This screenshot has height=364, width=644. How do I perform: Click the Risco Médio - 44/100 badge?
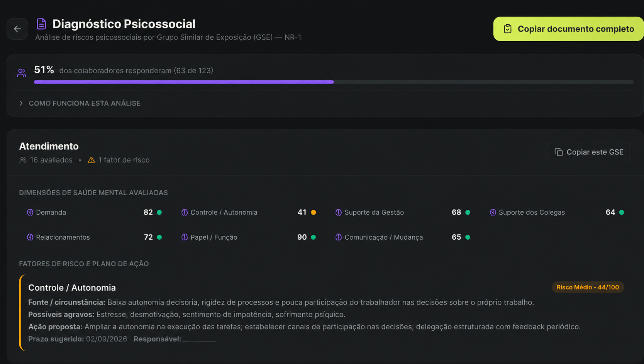pos(588,287)
